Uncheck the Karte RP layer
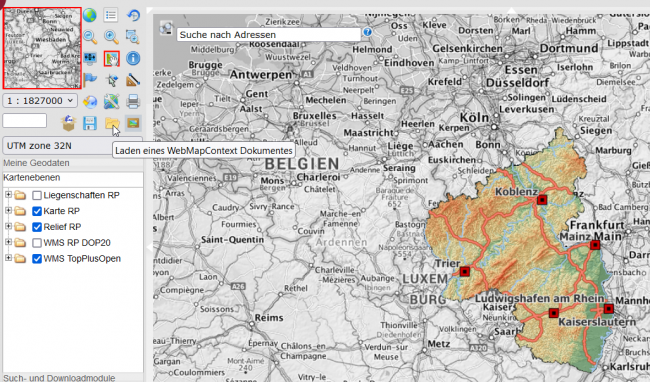 click(37, 211)
